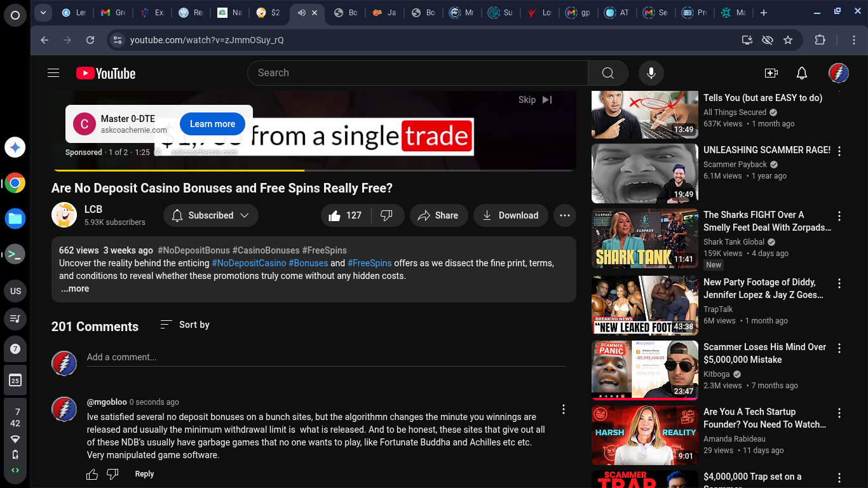Mute the playing tab via its speaker icon

(x=301, y=13)
